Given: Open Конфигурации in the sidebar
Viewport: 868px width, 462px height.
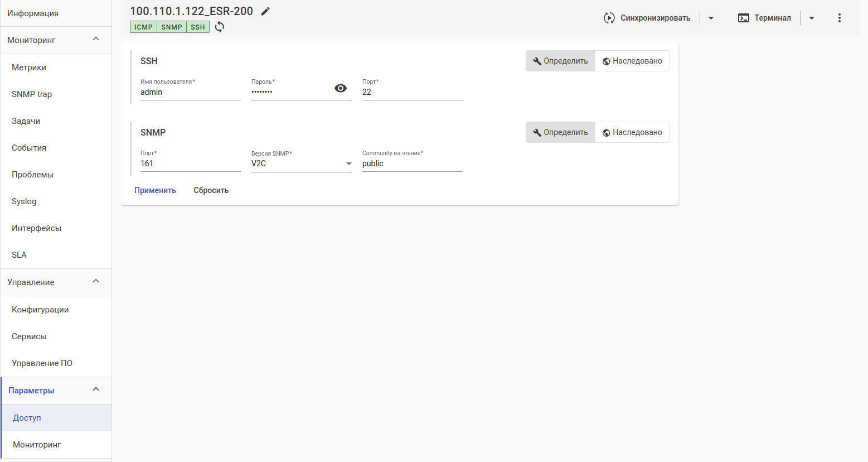Looking at the screenshot, I should tap(56, 310).
